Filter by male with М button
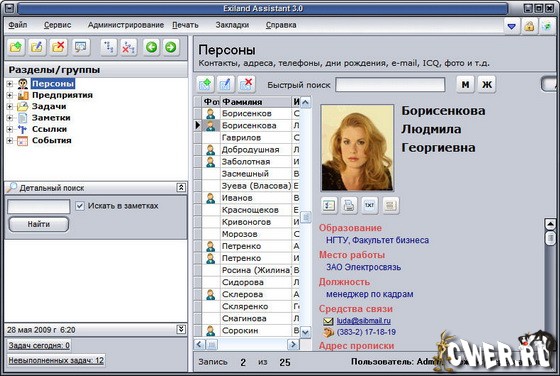This screenshot has width=560, height=376. click(x=465, y=85)
